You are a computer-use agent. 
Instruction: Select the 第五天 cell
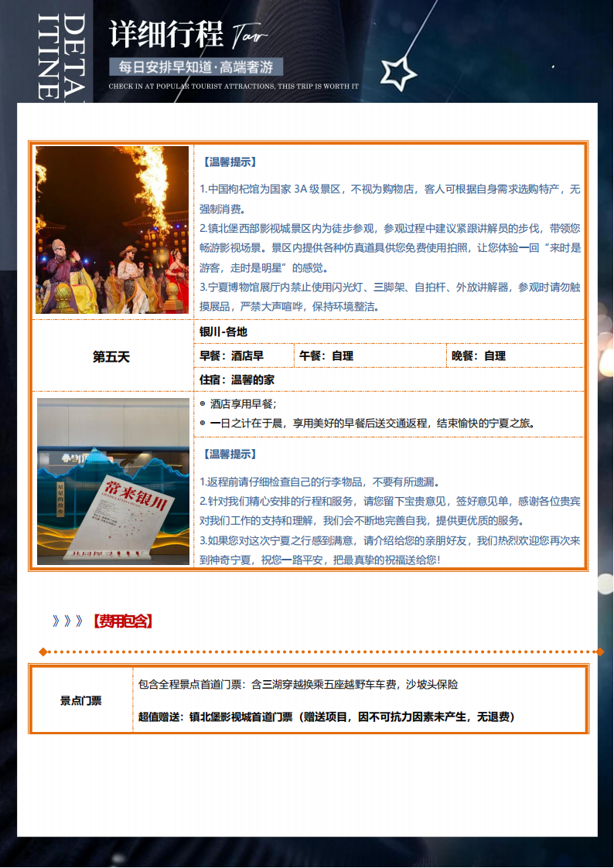(111, 356)
